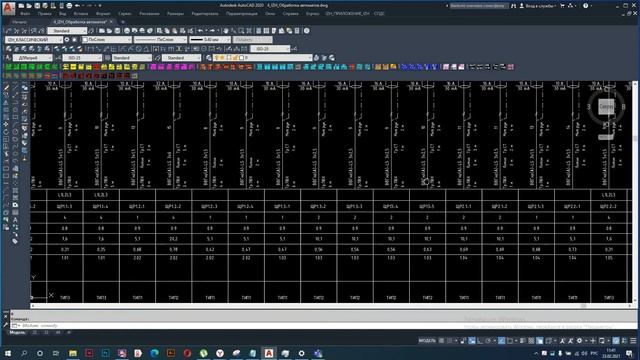This screenshot has height=360, width=640.
Task: Open the 0.40 мм lineweight dropdown
Action: pyautogui.click(x=210, y=40)
